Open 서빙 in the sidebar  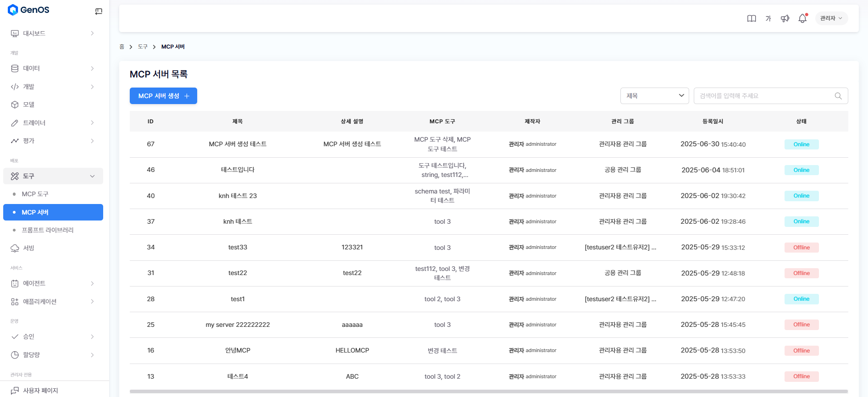[29, 248]
